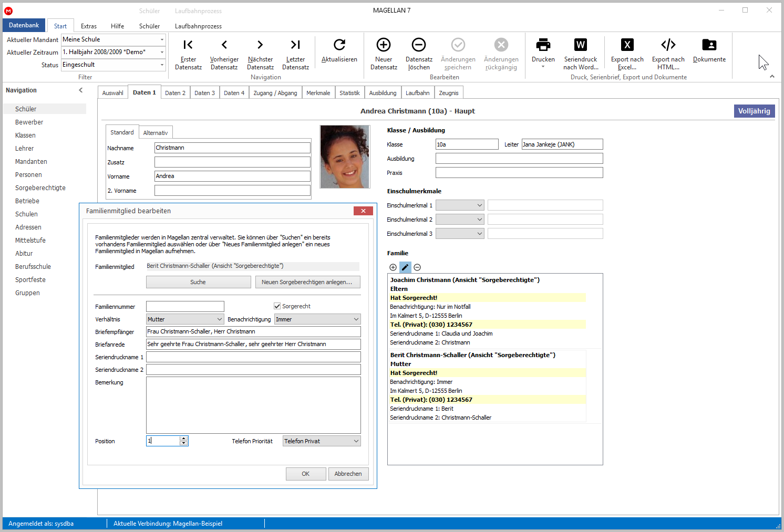This screenshot has width=784, height=532.
Task: Refresh data with the Aktualisieren icon
Action: (x=339, y=45)
